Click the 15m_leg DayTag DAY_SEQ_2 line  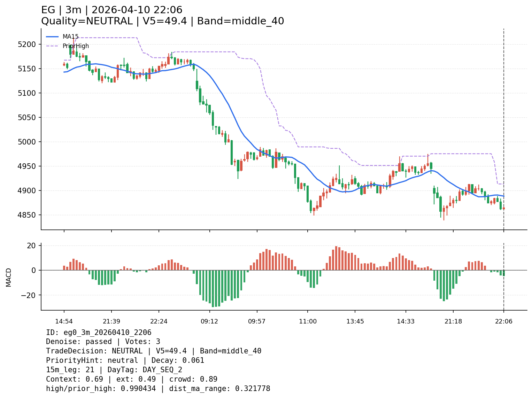114,370
